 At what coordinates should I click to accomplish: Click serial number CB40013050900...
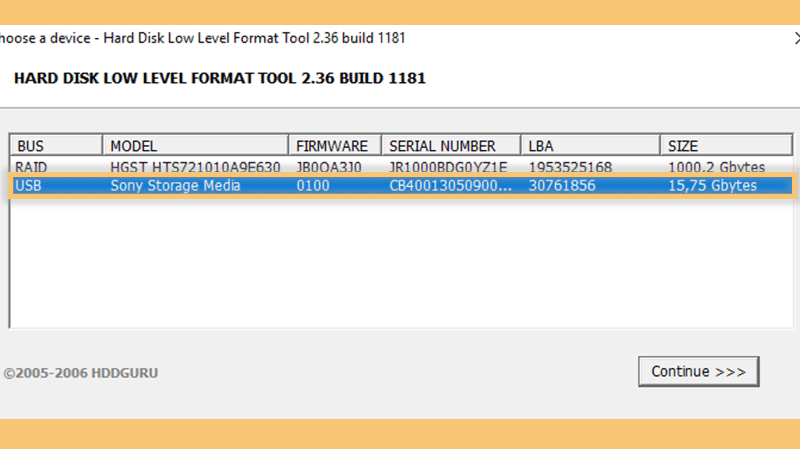pyautogui.click(x=451, y=185)
